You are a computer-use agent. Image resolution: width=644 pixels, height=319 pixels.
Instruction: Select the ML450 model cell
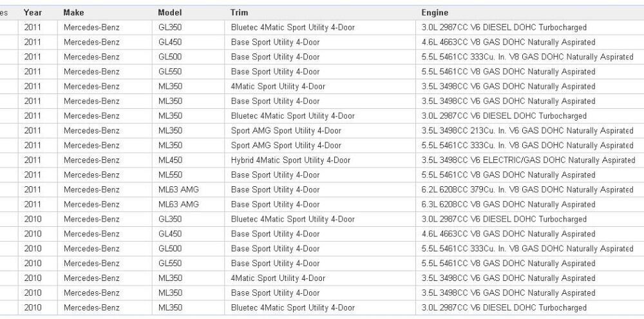(x=171, y=160)
